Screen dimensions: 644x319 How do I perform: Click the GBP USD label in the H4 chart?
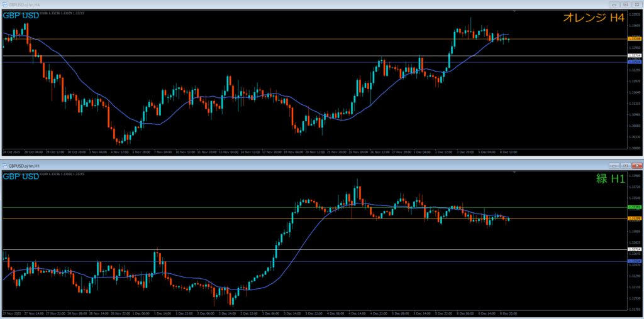(x=21, y=16)
